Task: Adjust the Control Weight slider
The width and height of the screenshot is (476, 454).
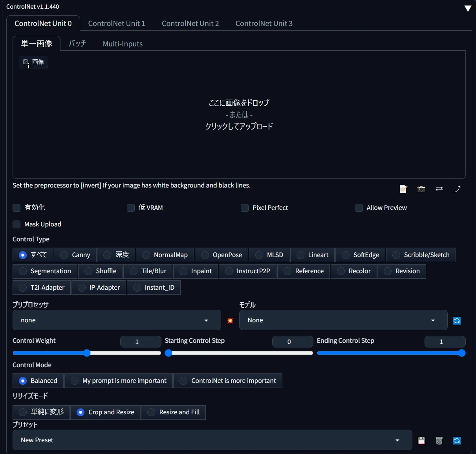Action: pyautogui.click(x=87, y=353)
